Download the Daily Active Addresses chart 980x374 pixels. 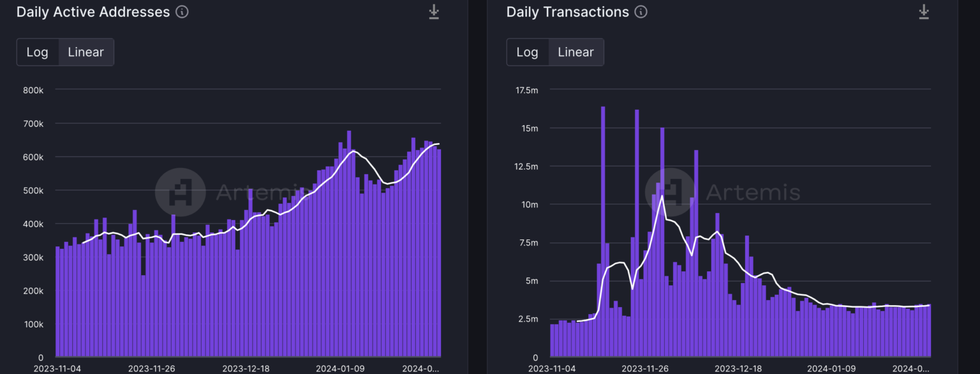click(434, 12)
